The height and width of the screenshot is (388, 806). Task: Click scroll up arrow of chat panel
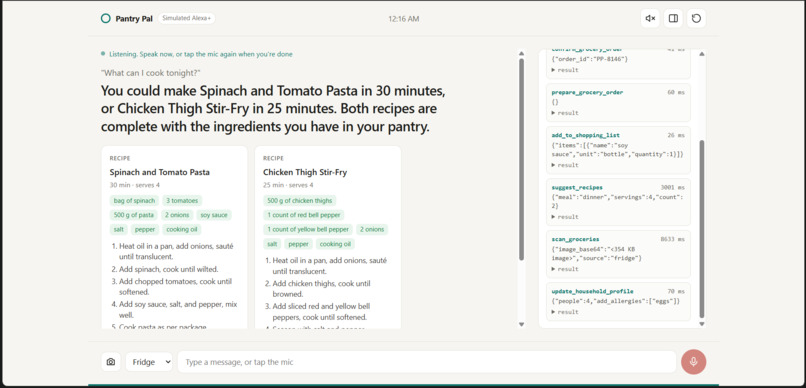click(x=521, y=53)
